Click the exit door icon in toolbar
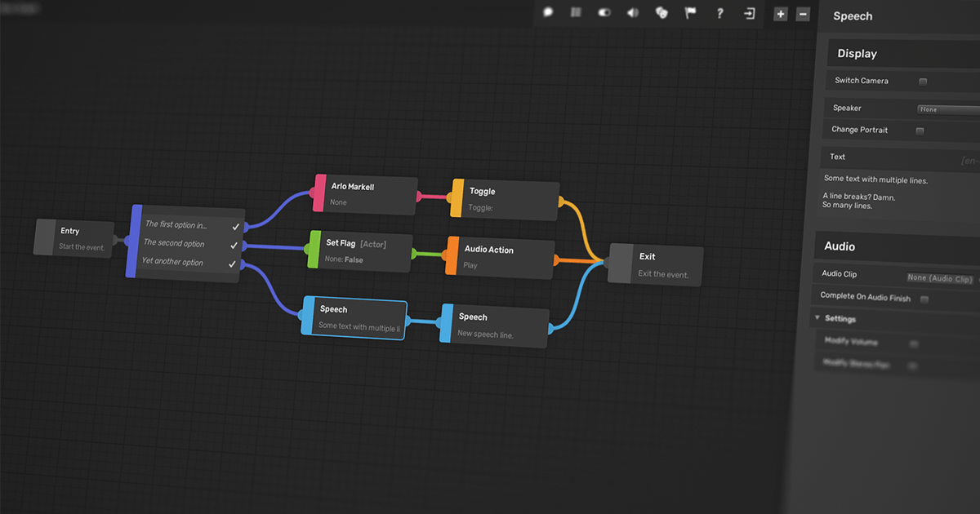 click(749, 13)
